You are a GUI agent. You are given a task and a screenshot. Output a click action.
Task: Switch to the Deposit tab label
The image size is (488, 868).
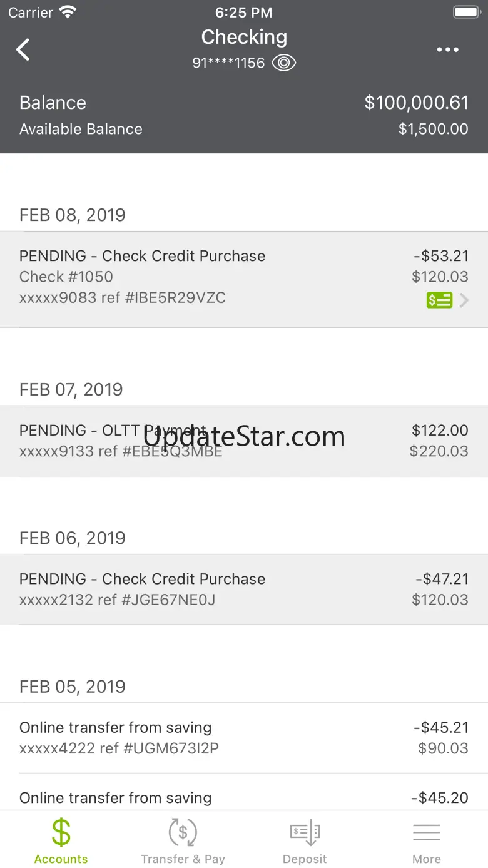(x=305, y=859)
